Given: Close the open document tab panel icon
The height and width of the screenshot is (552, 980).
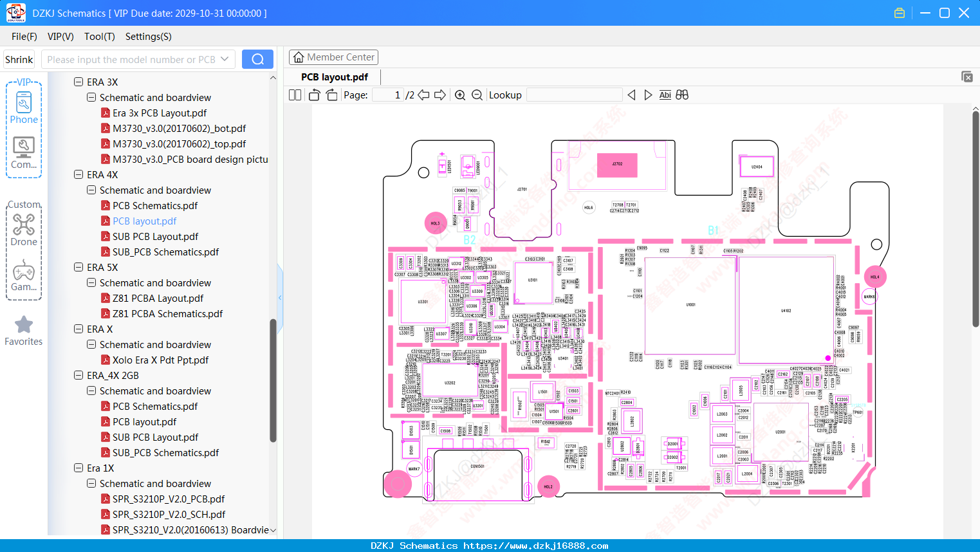Looking at the screenshot, I should tap(967, 77).
